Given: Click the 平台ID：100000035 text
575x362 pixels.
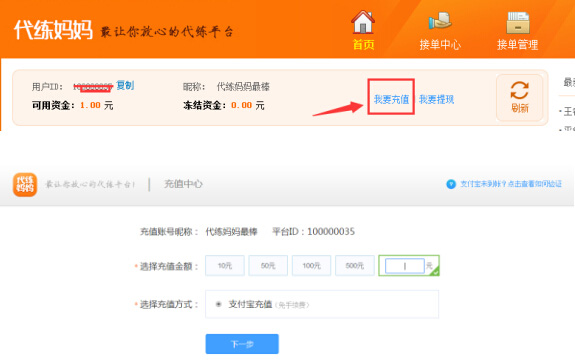Looking at the screenshot, I should 314,231.
